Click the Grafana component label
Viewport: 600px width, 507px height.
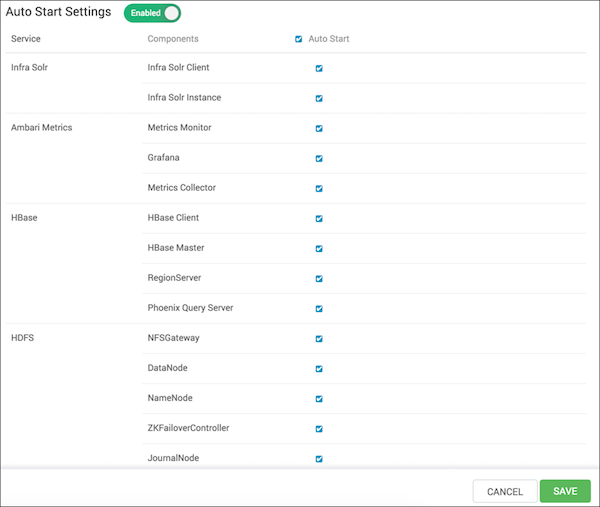click(x=163, y=158)
